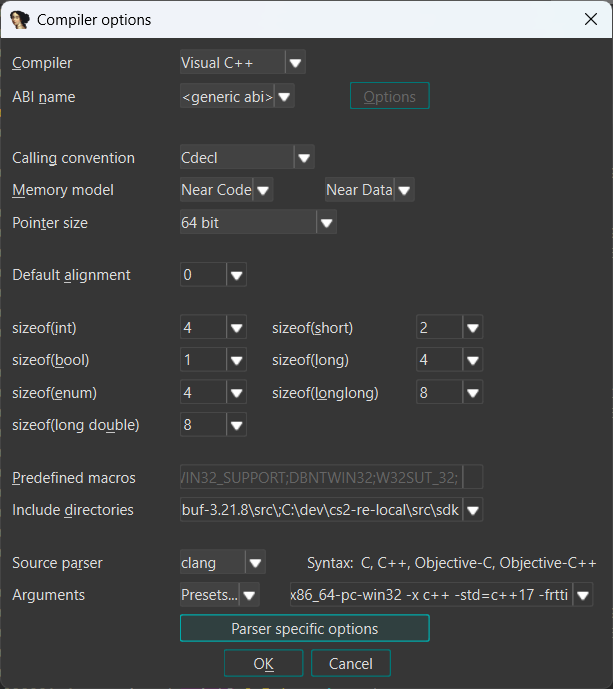Expand the ABI name dropdown arrow
Screen dimensions: 613x689
coord(284,96)
